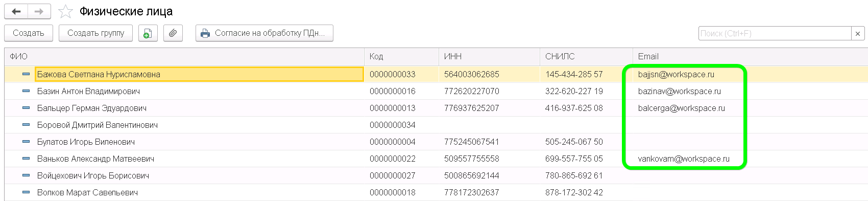Screen dimensions: 868x201
Task: Click СНИЛС value 322-620-227 19
Action: (x=574, y=91)
